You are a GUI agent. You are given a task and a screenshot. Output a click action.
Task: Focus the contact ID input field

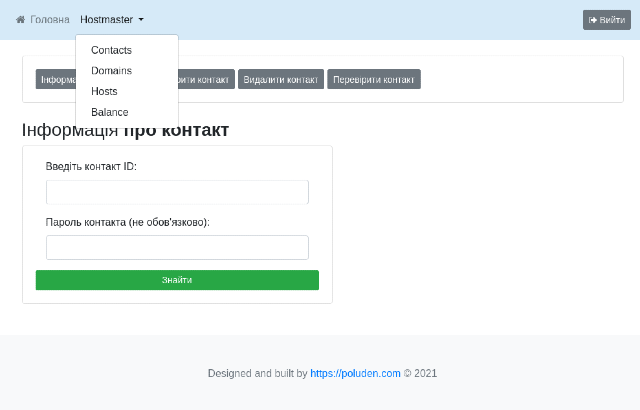pyautogui.click(x=177, y=192)
